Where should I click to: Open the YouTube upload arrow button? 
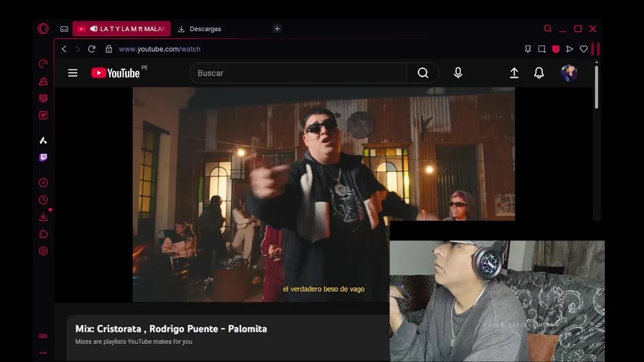[514, 73]
